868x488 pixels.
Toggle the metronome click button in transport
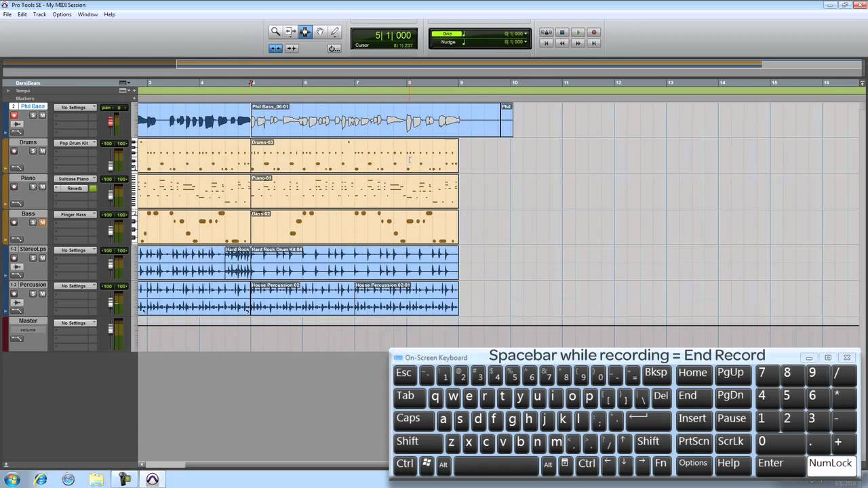click(546, 33)
